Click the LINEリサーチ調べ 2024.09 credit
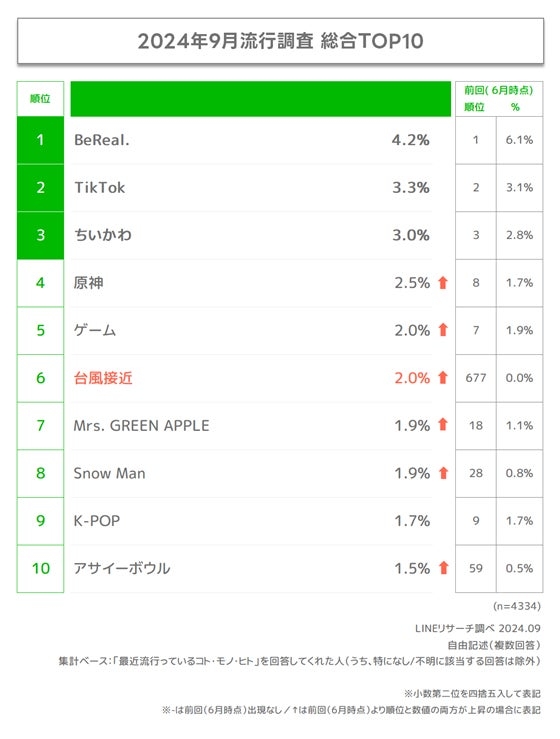Viewport: 560px width, 739px height. (478, 628)
